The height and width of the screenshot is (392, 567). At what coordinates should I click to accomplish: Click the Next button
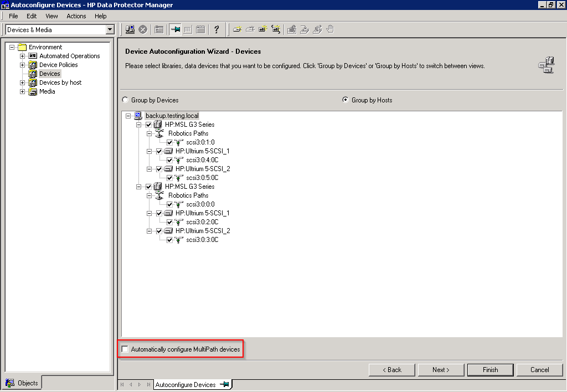tap(441, 369)
